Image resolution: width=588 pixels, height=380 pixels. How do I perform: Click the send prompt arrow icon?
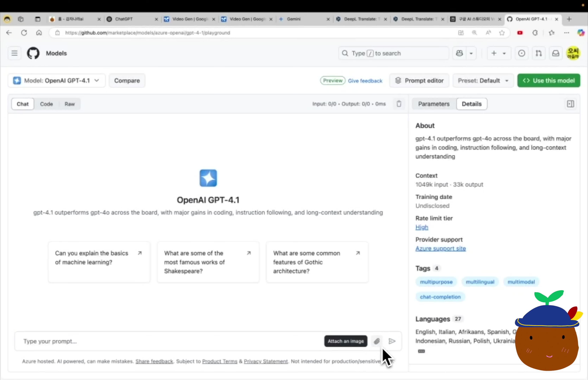[x=392, y=341]
